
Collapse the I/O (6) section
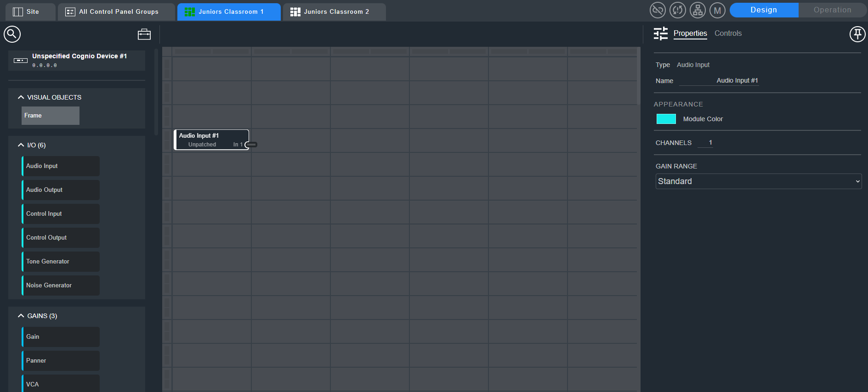point(21,145)
